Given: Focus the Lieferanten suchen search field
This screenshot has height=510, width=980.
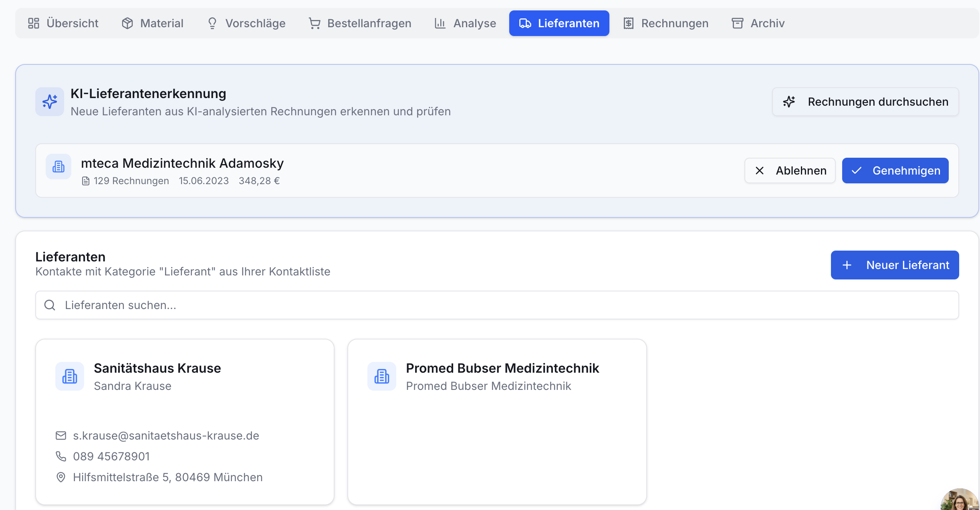Looking at the screenshot, I should (497, 305).
